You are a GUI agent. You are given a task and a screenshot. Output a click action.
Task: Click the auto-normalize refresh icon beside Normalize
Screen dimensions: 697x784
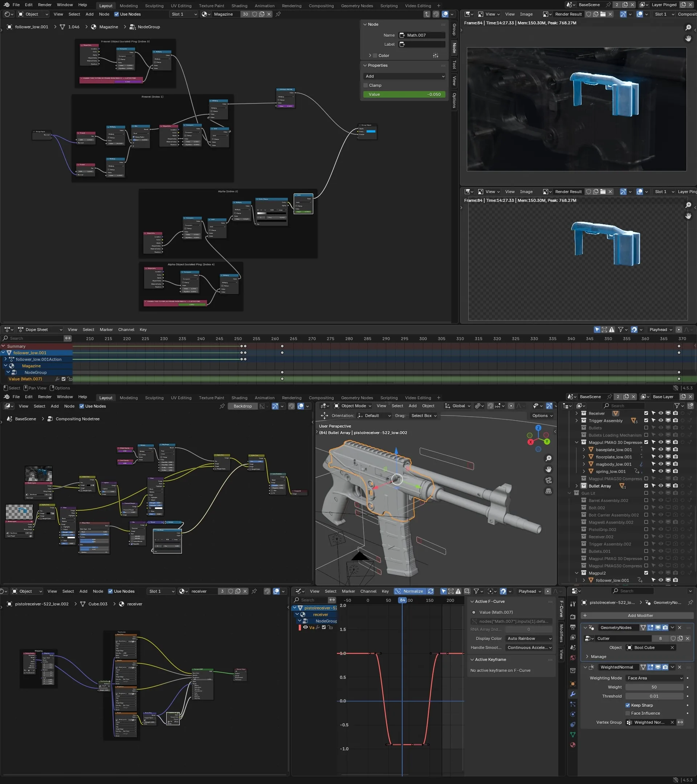(431, 591)
